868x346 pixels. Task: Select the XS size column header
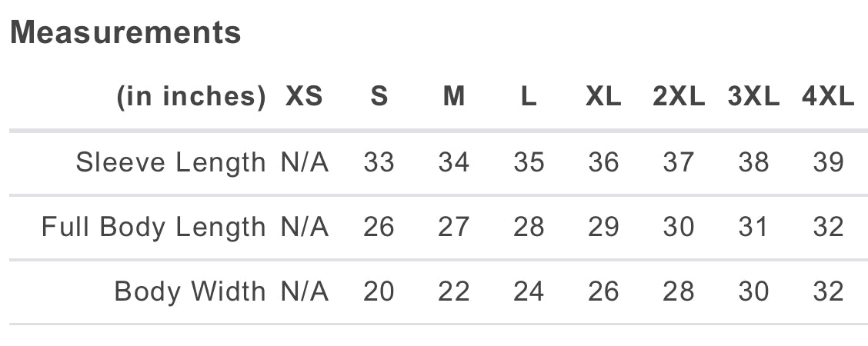coord(304,97)
